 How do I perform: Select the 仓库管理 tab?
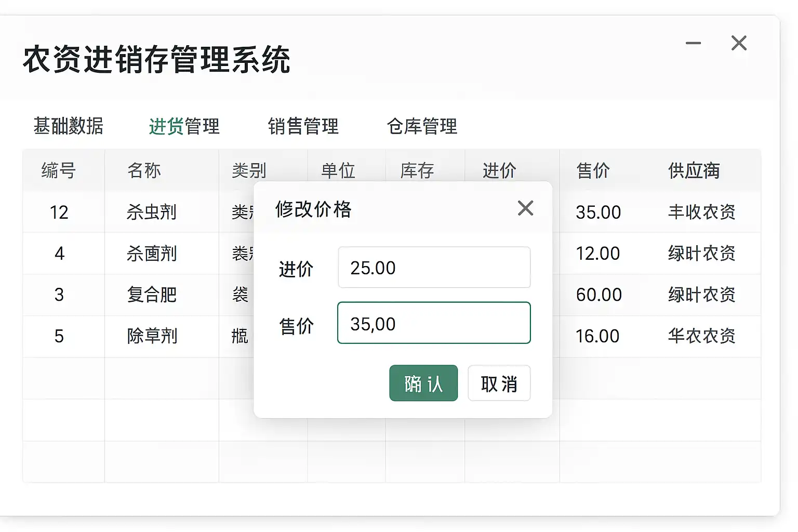(422, 126)
